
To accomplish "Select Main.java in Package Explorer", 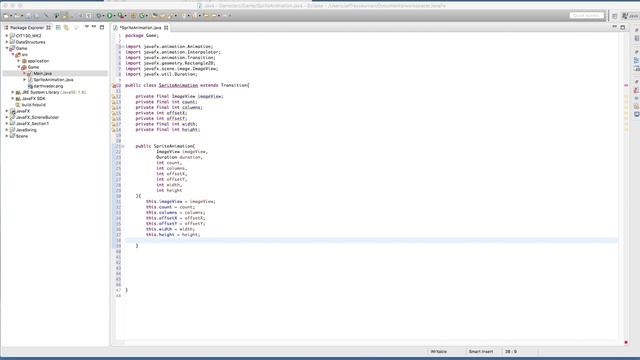I will pos(42,73).
